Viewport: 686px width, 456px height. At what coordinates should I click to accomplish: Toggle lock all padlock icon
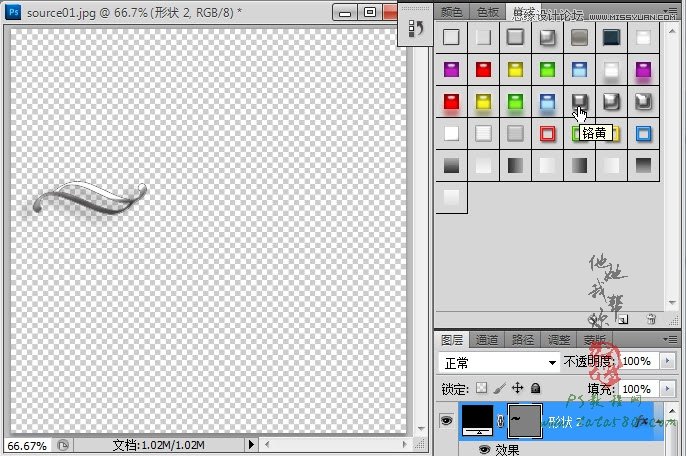(x=536, y=388)
